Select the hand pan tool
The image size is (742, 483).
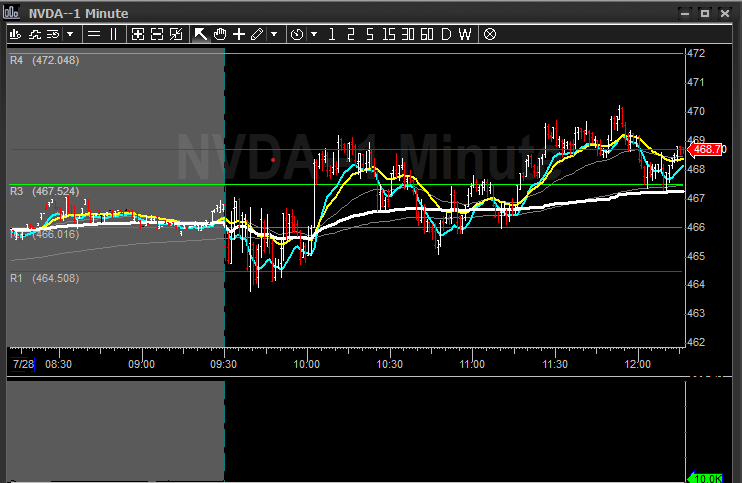[x=220, y=34]
